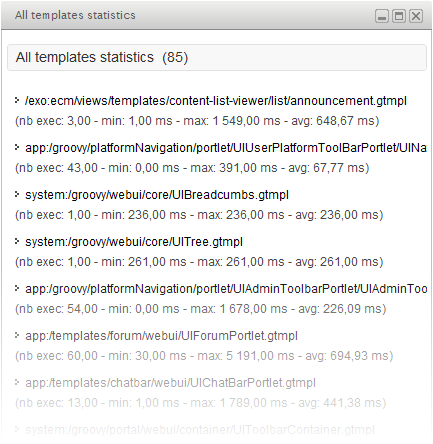Open the UIForumPortlet.gtmpl template entry
The image size is (433, 444).
coord(161,336)
